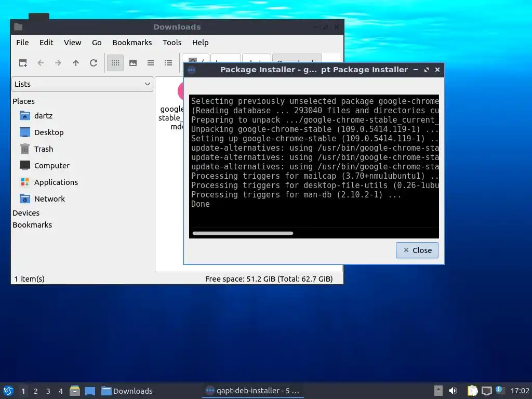Open the clipboard manager tray icon
This screenshot has height=399, width=532.
point(472,391)
